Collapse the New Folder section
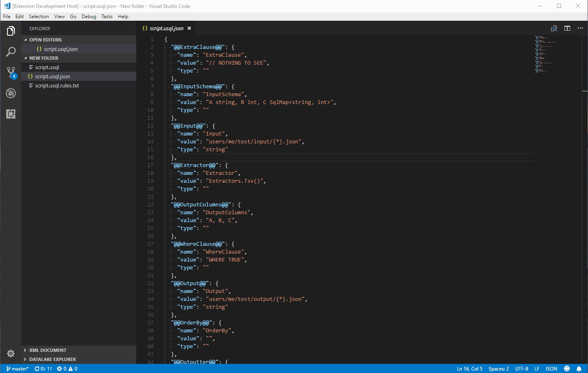Screen dimensions: 588x373 coord(79,58)
